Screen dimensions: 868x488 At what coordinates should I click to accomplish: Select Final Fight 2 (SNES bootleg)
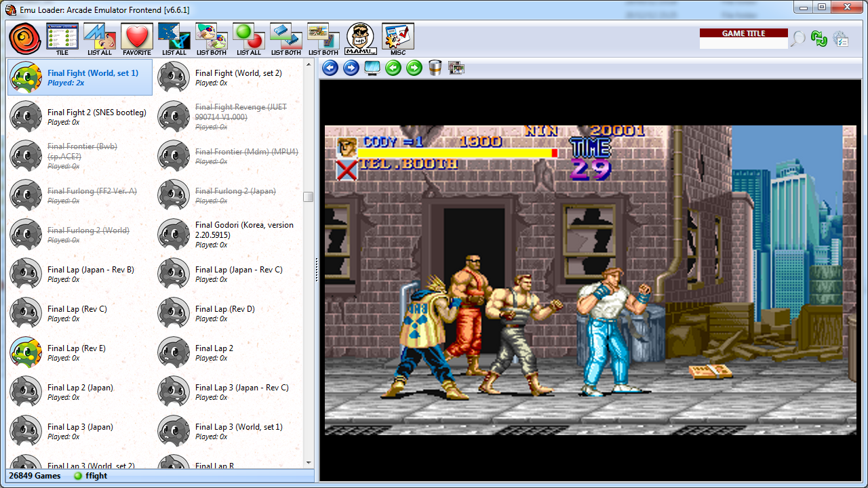pyautogui.click(x=80, y=117)
